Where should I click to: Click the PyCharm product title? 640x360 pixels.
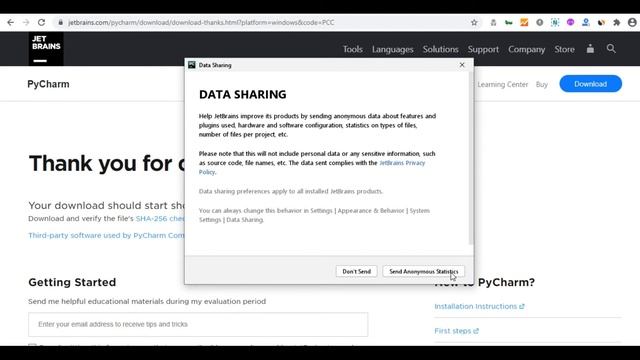coord(48,84)
